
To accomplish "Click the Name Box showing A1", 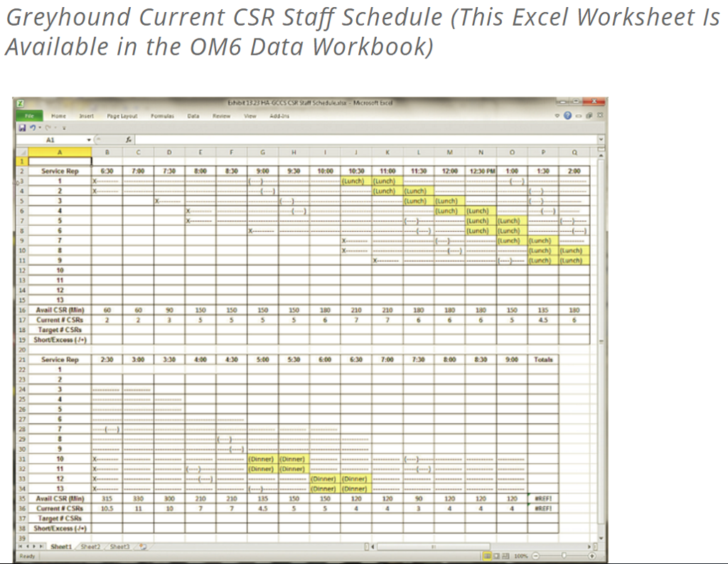I will coord(50,140).
